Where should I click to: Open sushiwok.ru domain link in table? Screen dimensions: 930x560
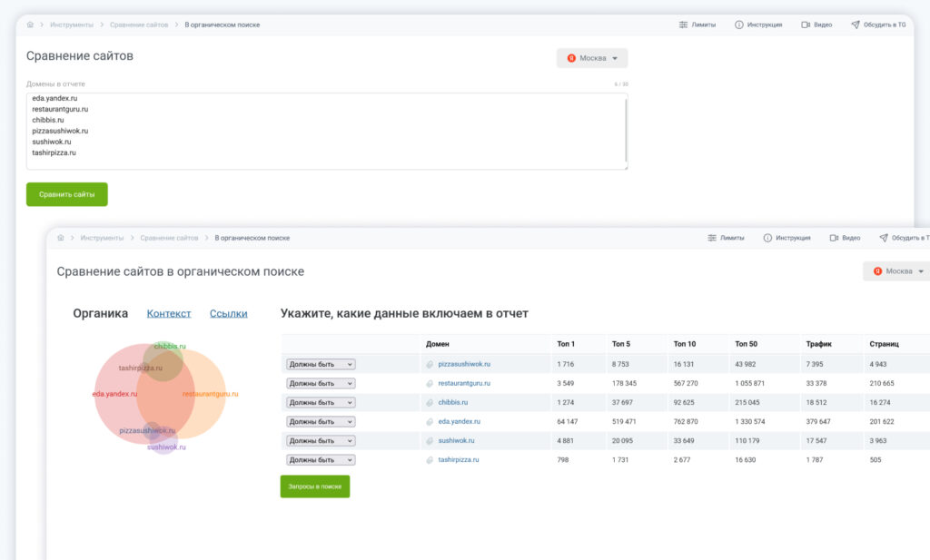[456, 441]
